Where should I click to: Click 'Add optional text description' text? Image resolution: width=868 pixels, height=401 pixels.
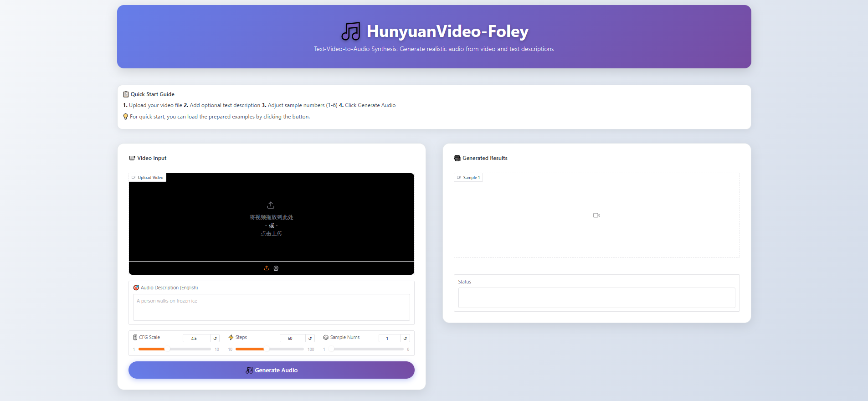(x=225, y=105)
